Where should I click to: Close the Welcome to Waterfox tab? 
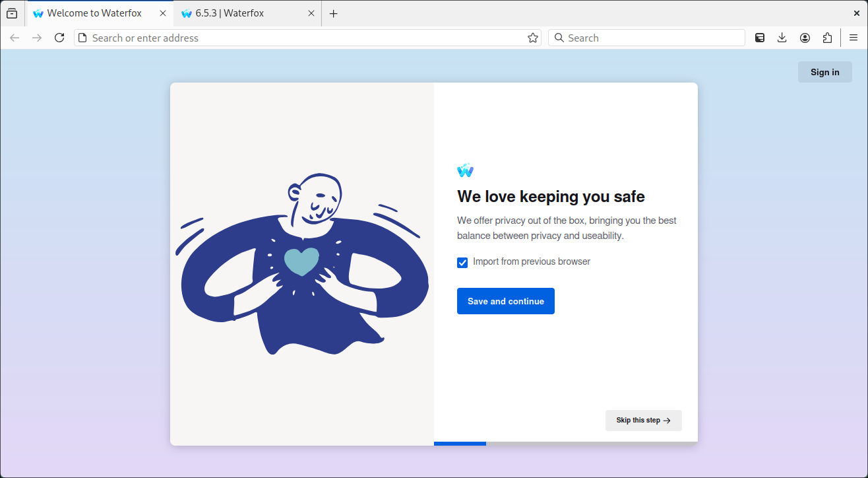[x=163, y=13]
